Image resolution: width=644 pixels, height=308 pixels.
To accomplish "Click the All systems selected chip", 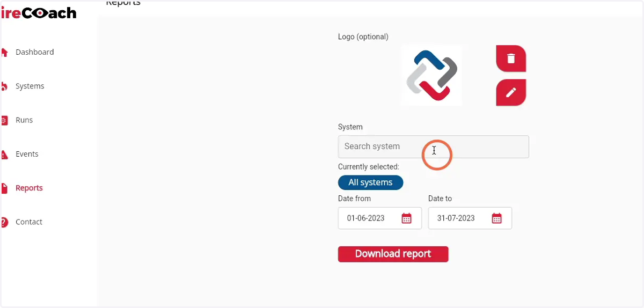I will point(370,182).
